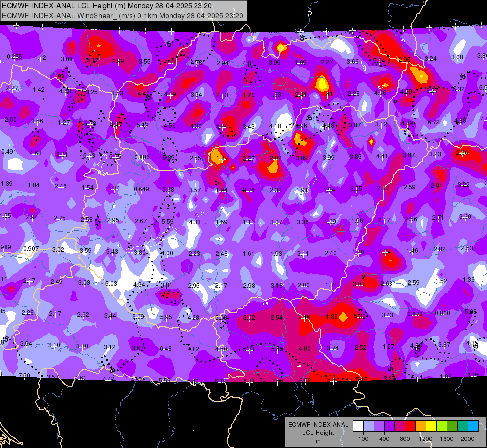Click the wind shear value 4.35

coord(472,343)
